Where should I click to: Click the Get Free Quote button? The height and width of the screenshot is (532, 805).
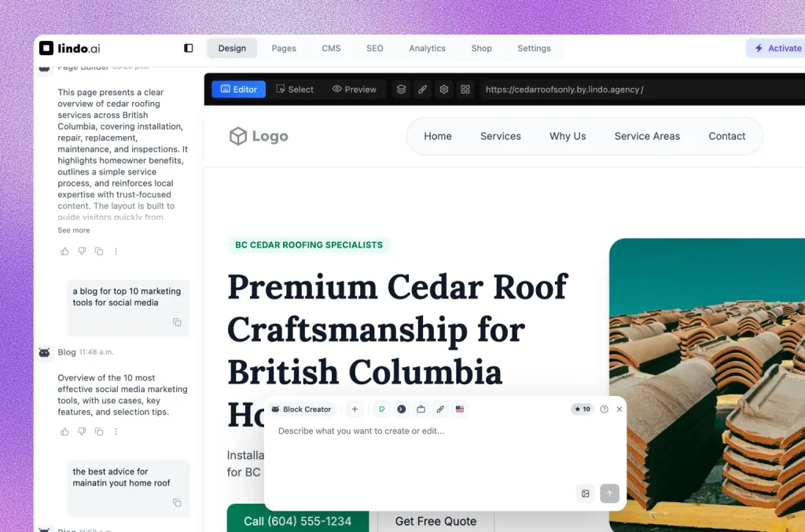tap(436, 521)
